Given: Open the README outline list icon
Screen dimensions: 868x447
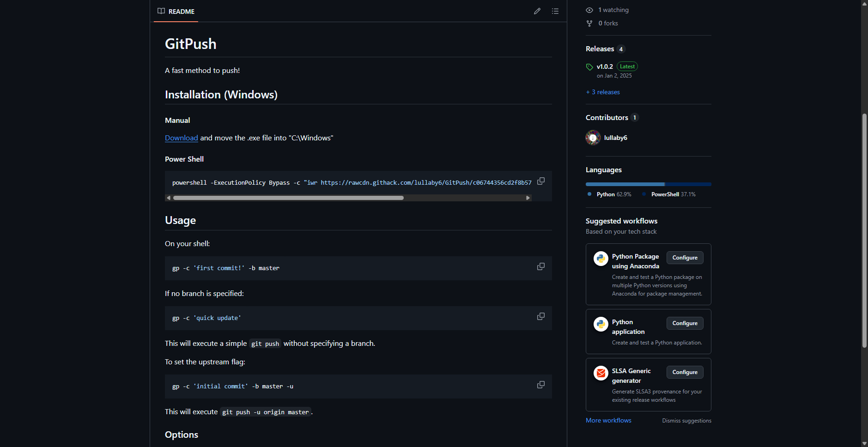Looking at the screenshot, I should click(x=555, y=11).
